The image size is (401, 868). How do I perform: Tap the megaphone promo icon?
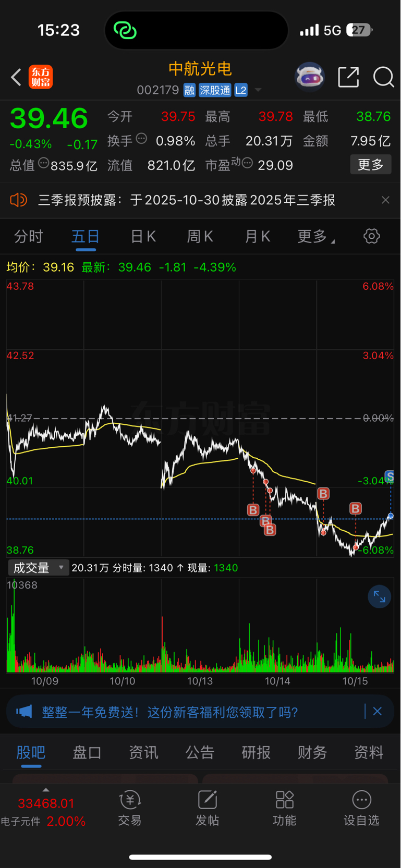pos(24,712)
